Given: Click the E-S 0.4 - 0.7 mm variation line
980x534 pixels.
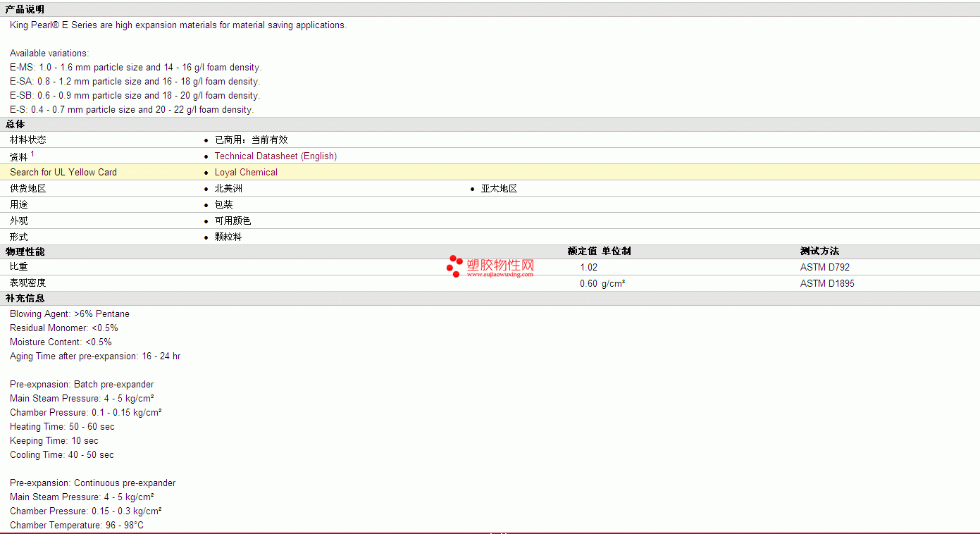Looking at the screenshot, I should point(132,109).
